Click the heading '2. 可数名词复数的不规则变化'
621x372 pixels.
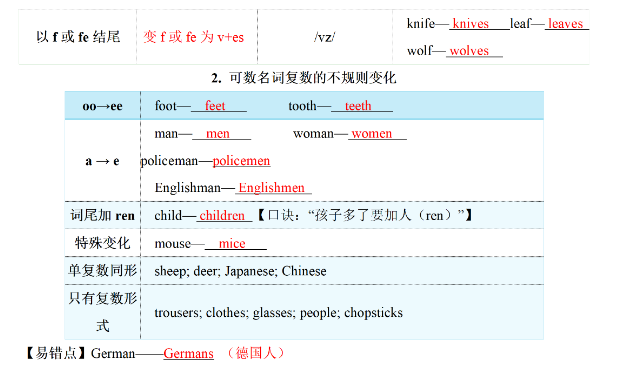coord(303,78)
